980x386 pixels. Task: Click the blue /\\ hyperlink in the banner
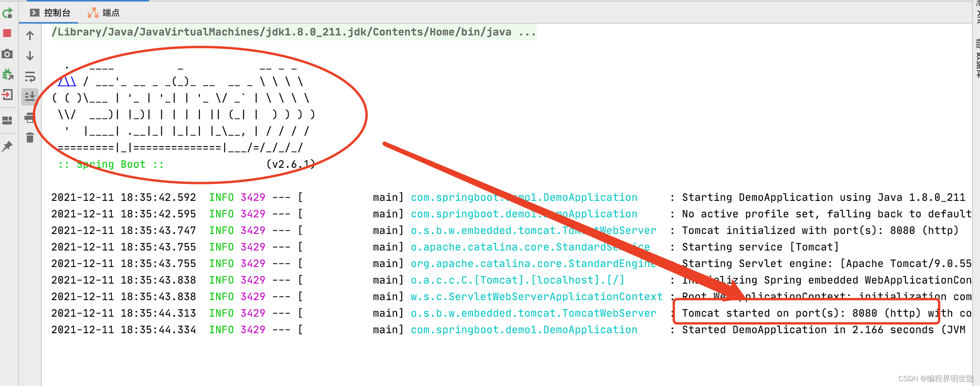pos(67,82)
